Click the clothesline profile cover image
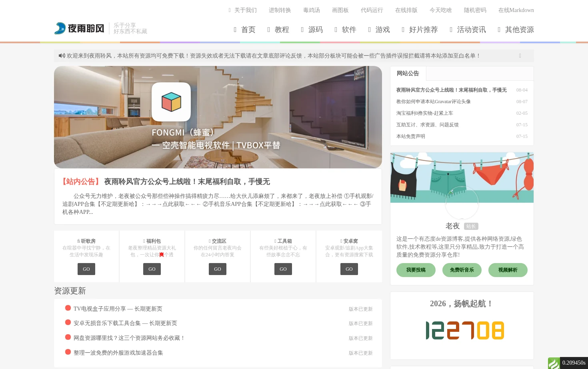 pyautogui.click(x=462, y=178)
